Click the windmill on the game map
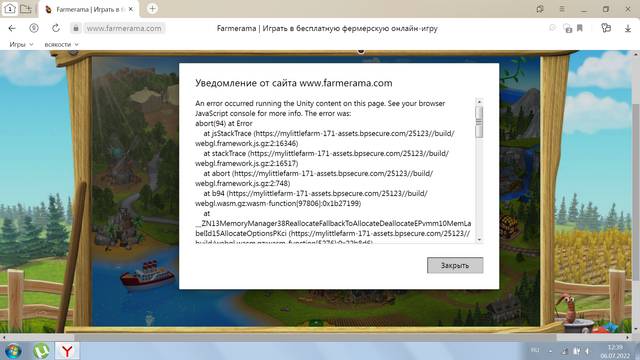The image size is (640, 360). coord(123,161)
